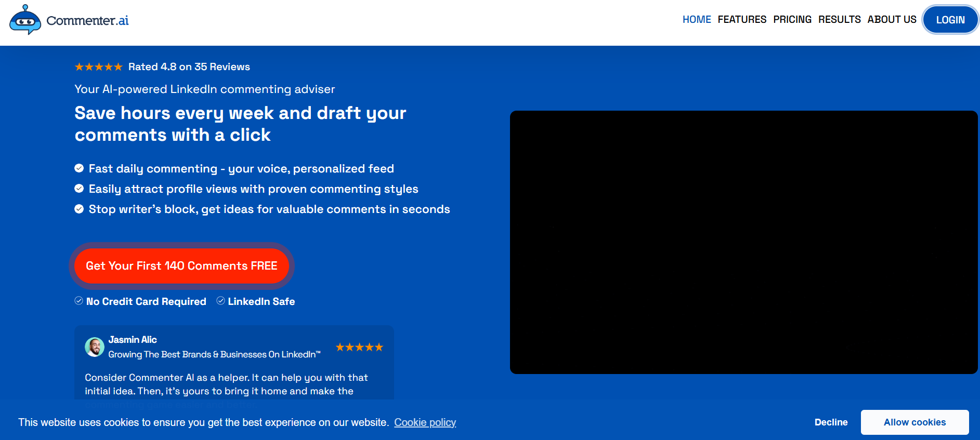
Task: Click the checkmark beside 'Fast daily commenting'
Action: tap(79, 168)
